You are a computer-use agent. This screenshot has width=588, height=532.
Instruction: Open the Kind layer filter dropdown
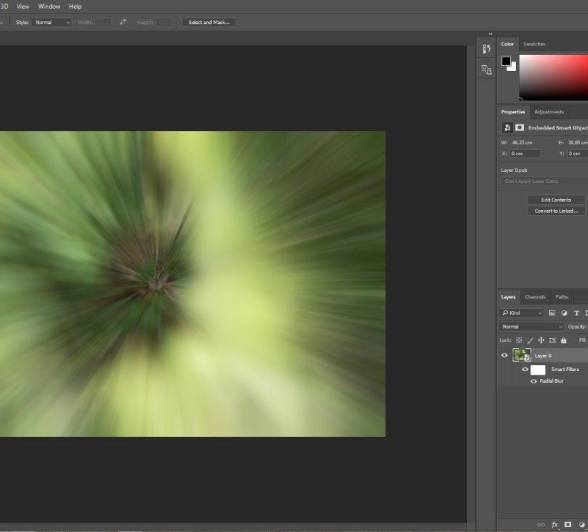tap(521, 313)
